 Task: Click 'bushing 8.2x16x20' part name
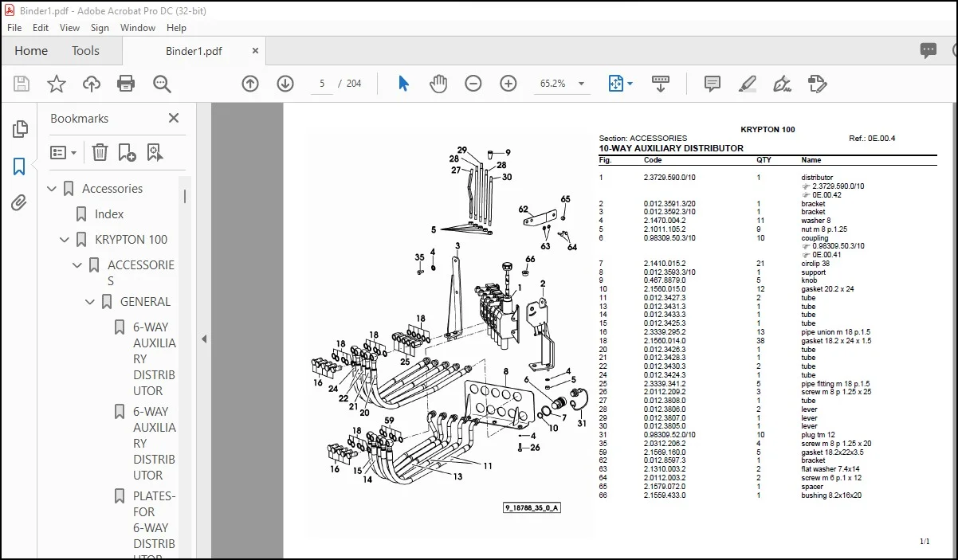[x=831, y=495]
